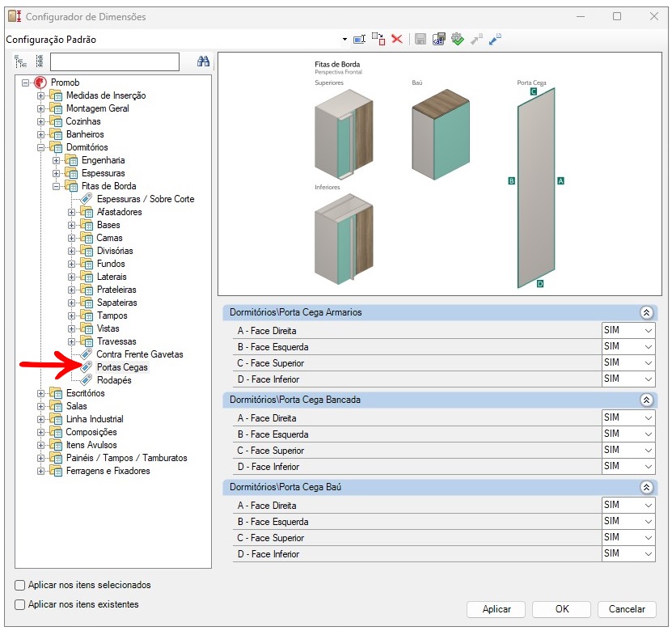
Task: Click the tree search text field
Action: point(114,62)
